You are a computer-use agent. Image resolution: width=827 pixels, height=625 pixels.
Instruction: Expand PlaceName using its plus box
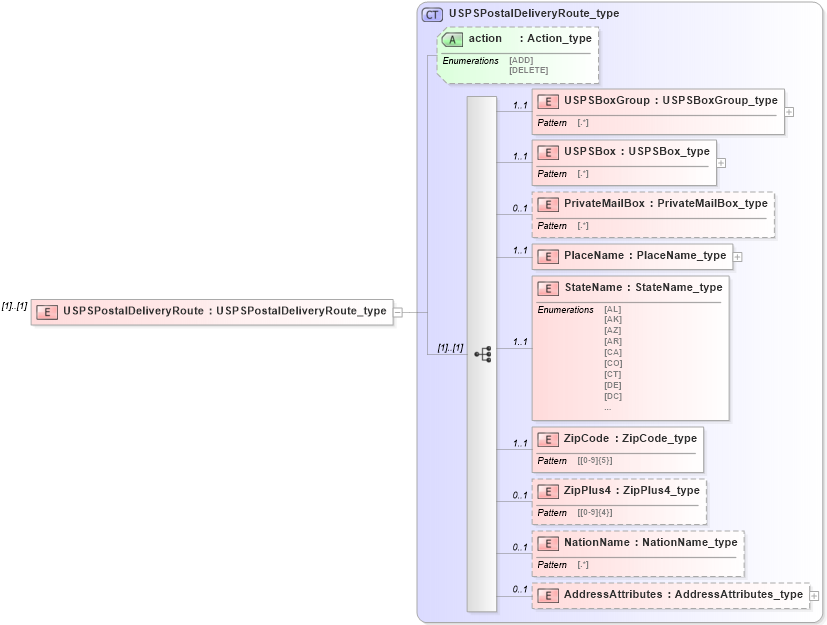coord(737,256)
